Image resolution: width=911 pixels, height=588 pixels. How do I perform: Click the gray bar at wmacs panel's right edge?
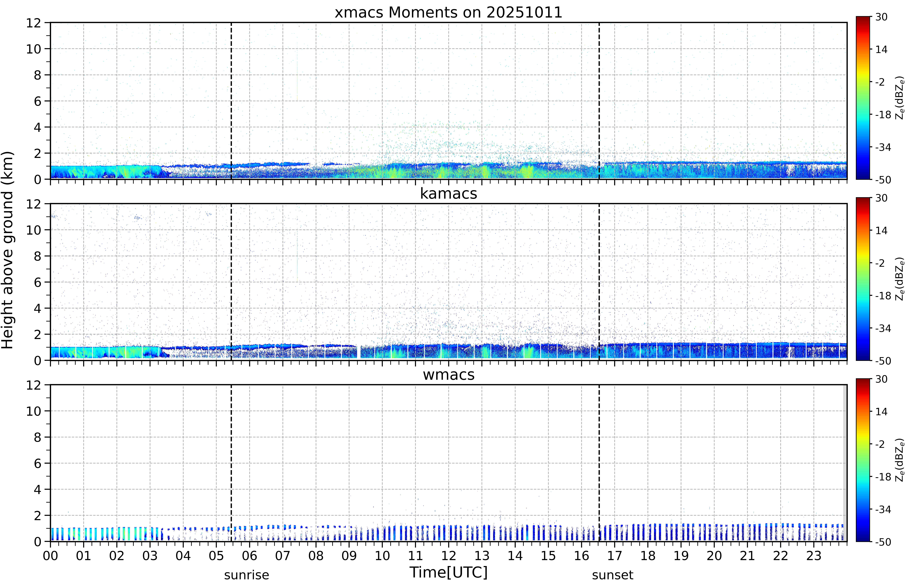point(845,463)
